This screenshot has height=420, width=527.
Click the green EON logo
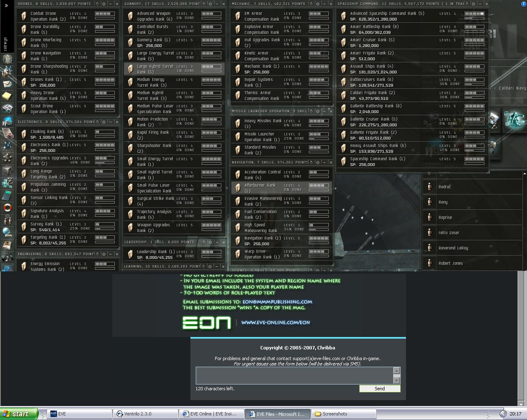[207, 323]
